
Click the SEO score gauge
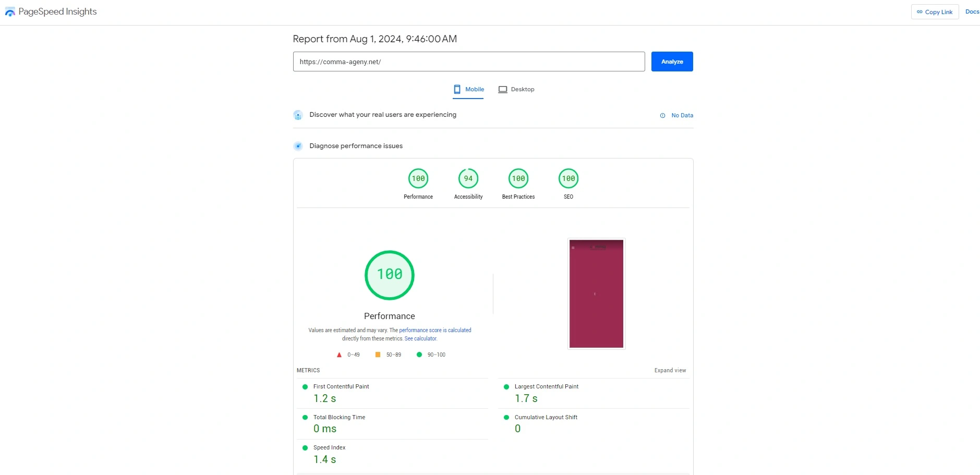click(x=568, y=179)
